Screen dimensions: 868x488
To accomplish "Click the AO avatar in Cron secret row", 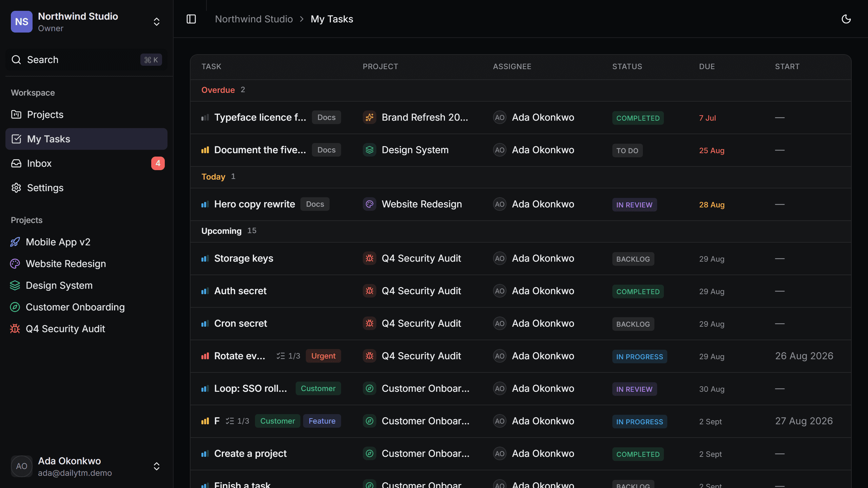I will click(500, 323).
